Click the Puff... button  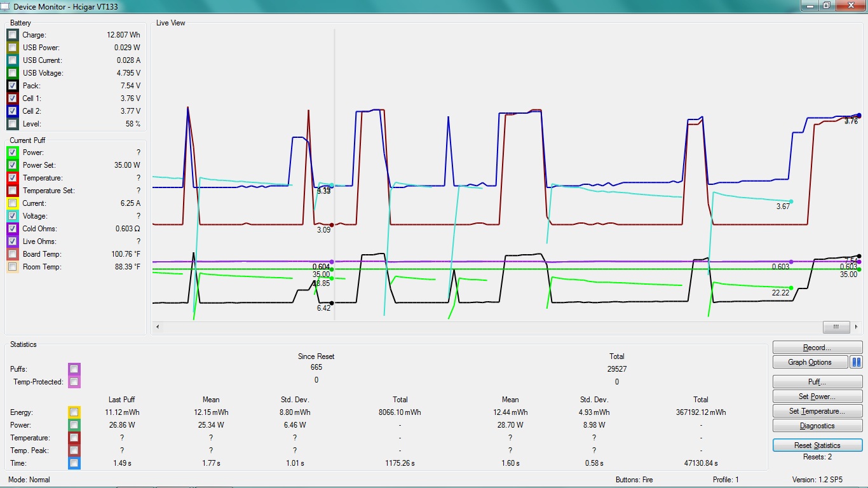pyautogui.click(x=817, y=382)
